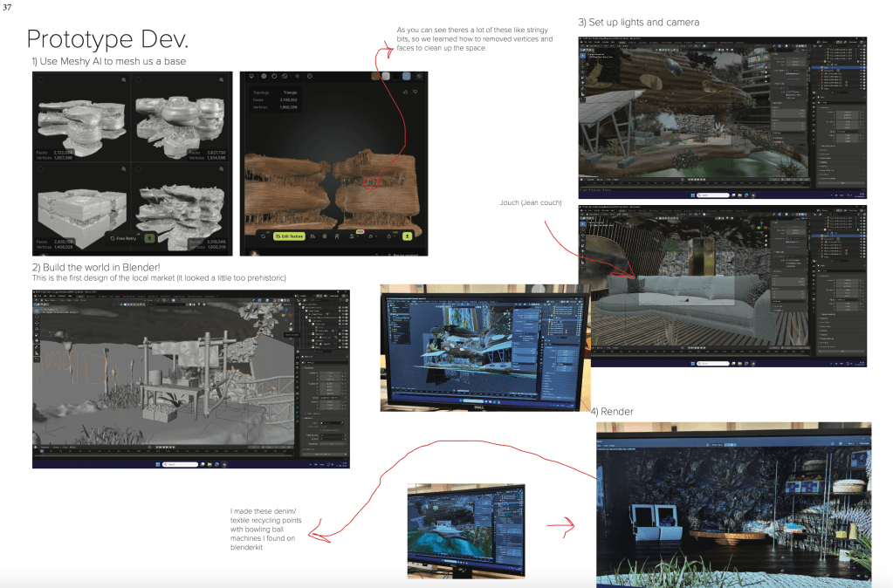This screenshot has width=893, height=588.
Task: Click the thumbs-down icon in Meshy texture viewer
Action: pos(416,91)
